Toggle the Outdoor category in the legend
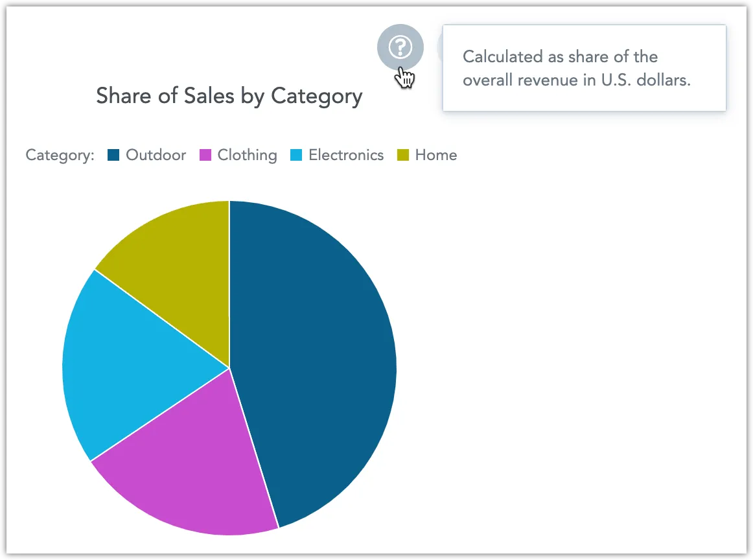753x560 pixels. pos(156,155)
